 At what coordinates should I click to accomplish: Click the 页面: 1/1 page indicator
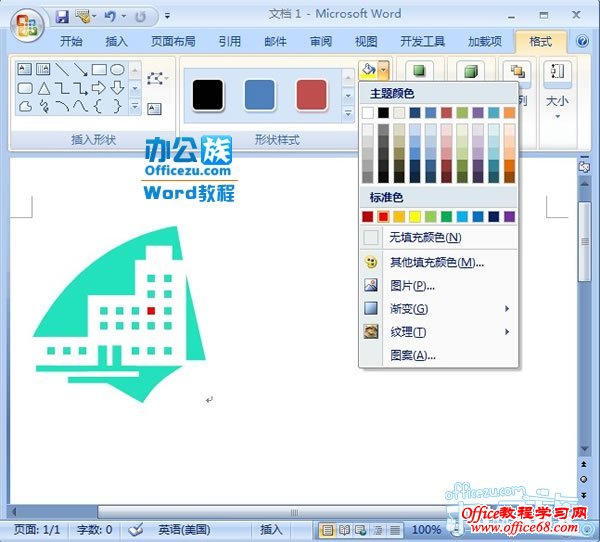(37, 530)
